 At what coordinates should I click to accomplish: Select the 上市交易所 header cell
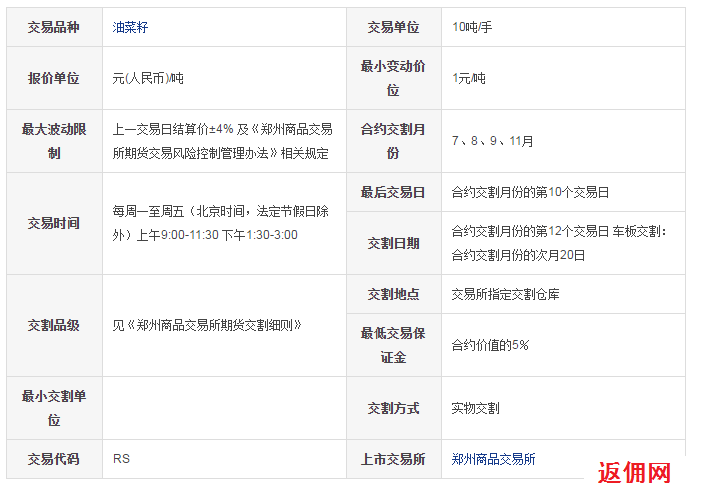coord(393,459)
